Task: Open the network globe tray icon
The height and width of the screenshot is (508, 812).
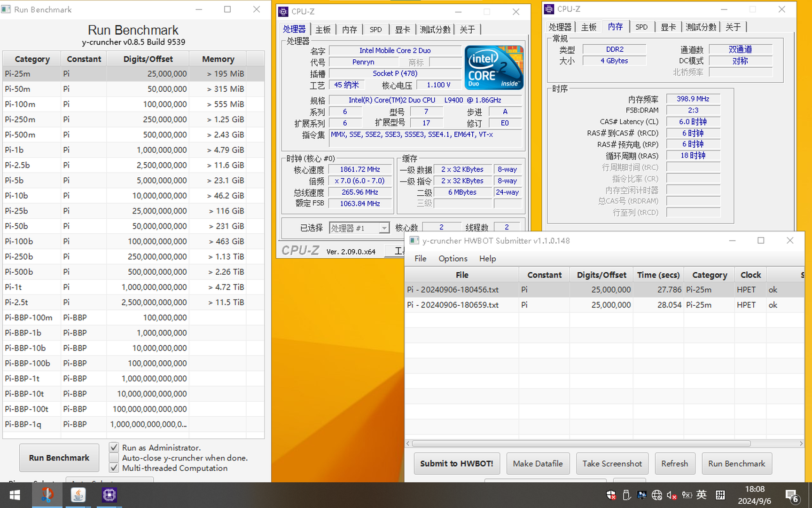Action: point(657,495)
